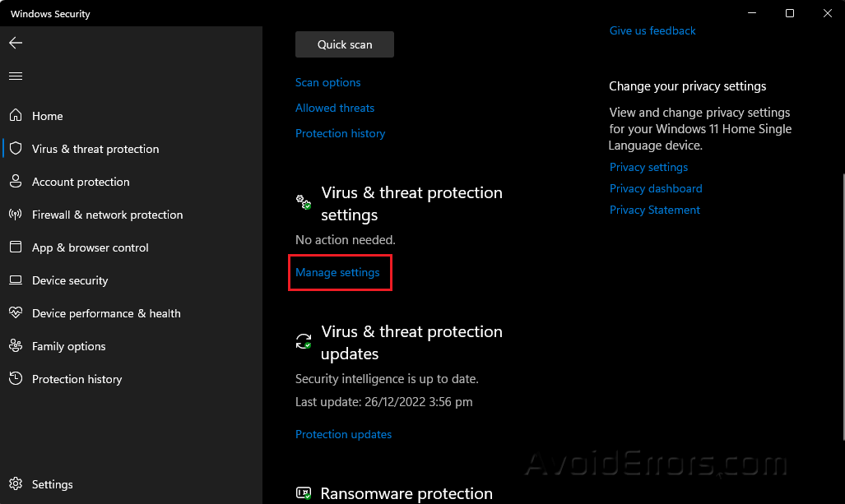This screenshot has height=504, width=845.
Task: View Protection history from the sidebar
Action: click(x=77, y=379)
